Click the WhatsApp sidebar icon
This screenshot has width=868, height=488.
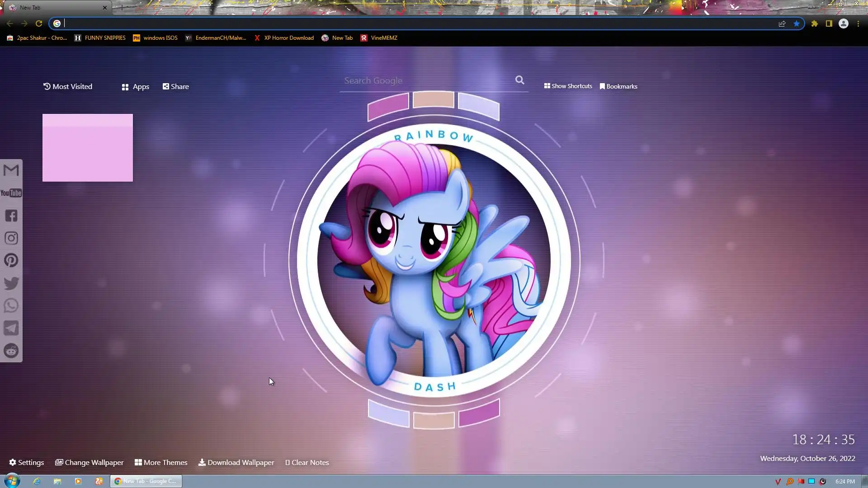point(11,306)
